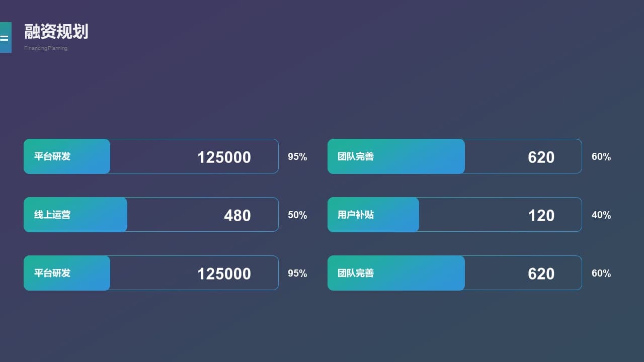Image resolution: width=644 pixels, height=362 pixels.
Task: Click the topmost 平台研发 bar label
Action: pos(52,156)
